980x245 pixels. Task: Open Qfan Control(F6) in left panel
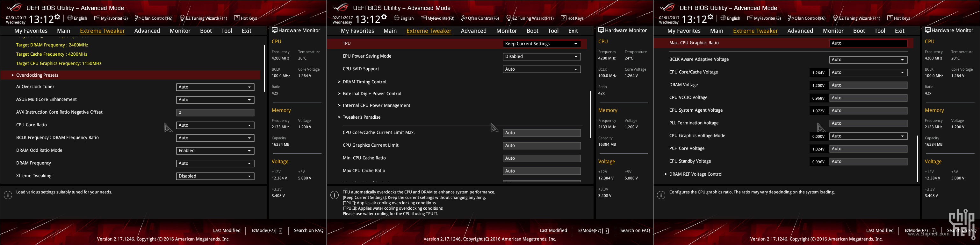[154, 18]
